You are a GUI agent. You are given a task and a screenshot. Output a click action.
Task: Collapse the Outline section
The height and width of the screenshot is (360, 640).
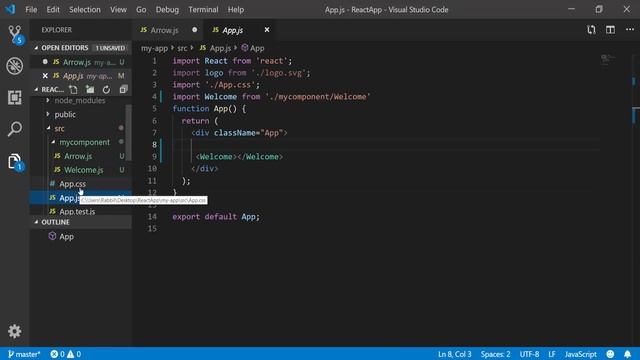[x=36, y=222]
